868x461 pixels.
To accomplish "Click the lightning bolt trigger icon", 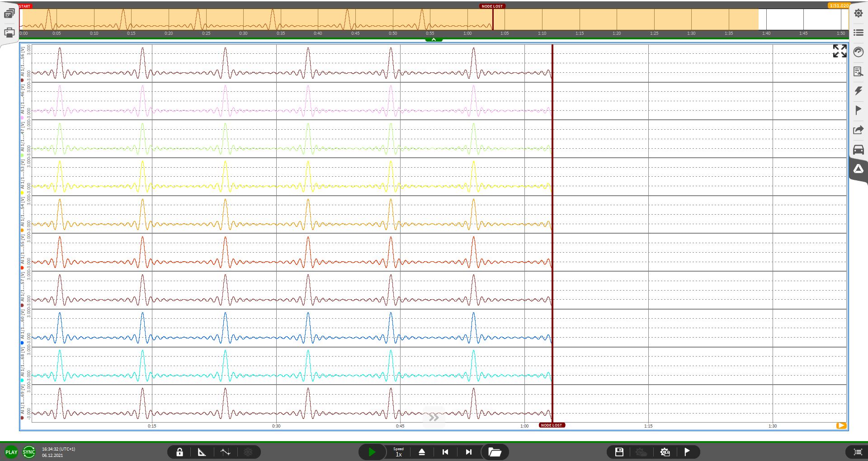I will pos(858,91).
